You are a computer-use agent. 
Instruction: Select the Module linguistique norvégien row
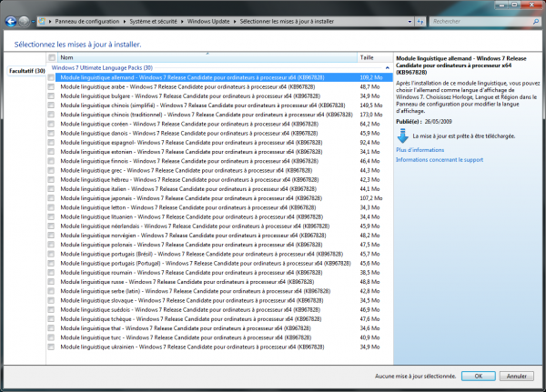[x=219, y=236]
